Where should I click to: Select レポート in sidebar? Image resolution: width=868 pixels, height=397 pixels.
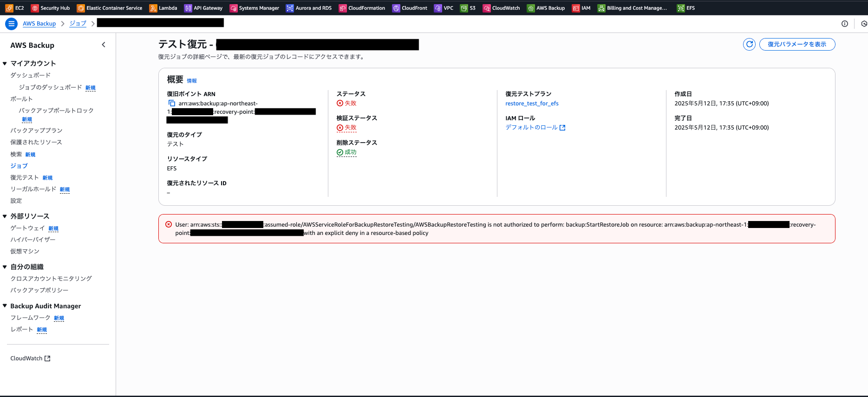click(x=21, y=329)
